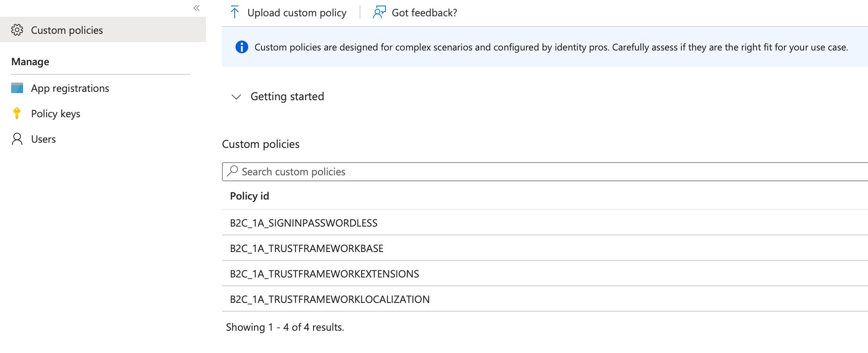
Task: Click Upload custom policy button
Action: point(288,13)
